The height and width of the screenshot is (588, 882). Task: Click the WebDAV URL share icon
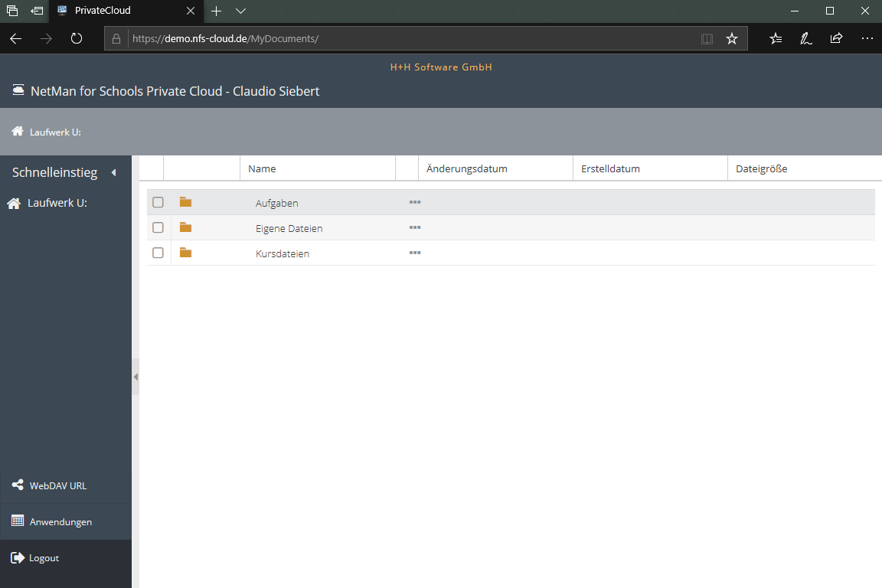18,485
